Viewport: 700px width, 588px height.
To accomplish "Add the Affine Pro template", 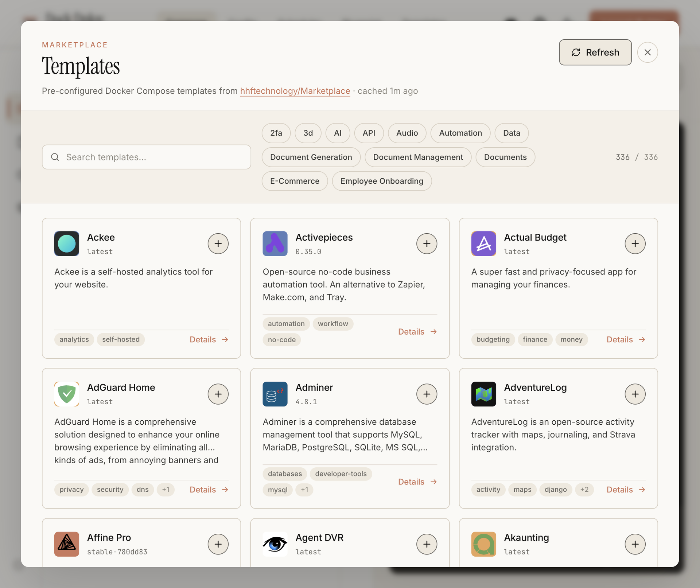I will [218, 544].
